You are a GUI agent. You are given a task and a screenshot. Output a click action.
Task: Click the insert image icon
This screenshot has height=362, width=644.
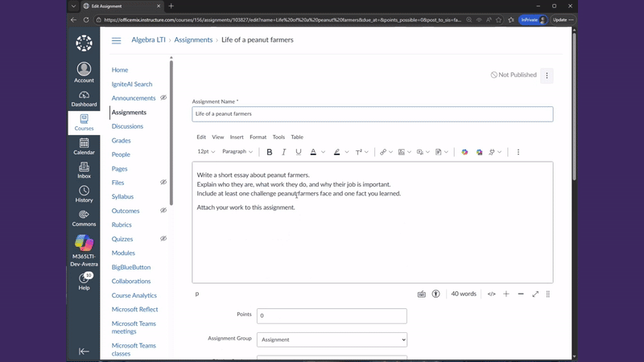point(401,152)
